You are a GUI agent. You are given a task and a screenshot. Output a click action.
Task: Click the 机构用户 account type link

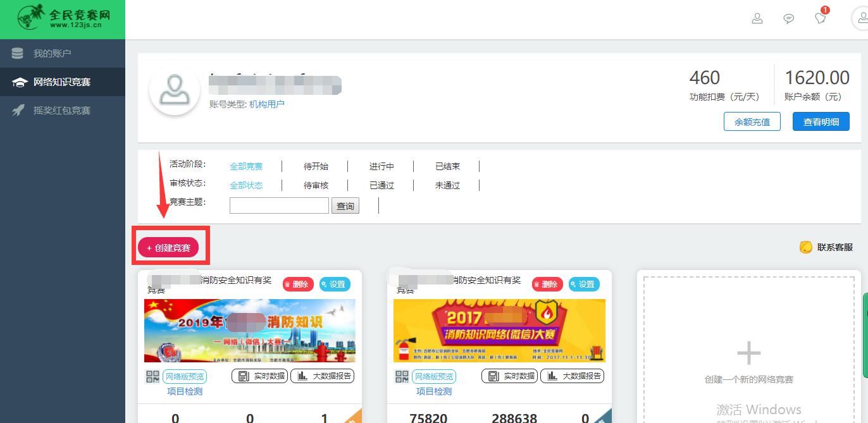(267, 104)
